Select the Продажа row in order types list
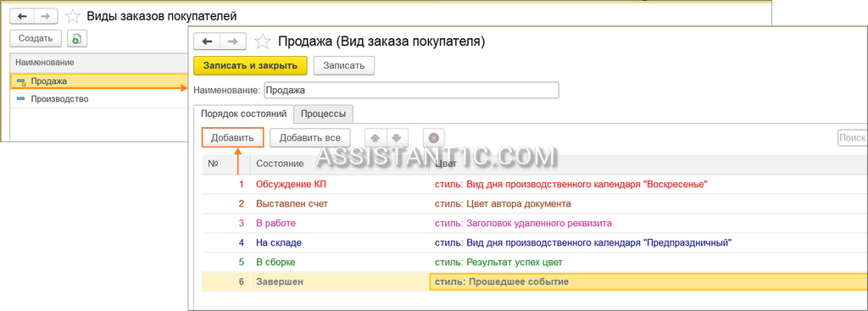Viewport: 868px width, 311px height. [x=100, y=81]
